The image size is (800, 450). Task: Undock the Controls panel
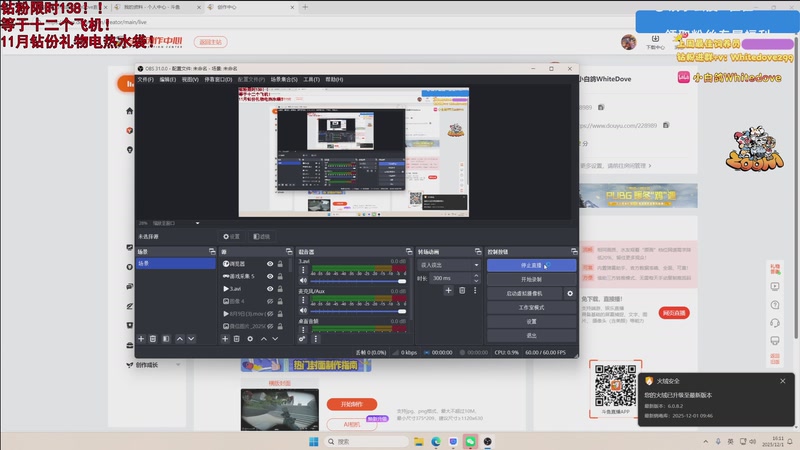point(574,252)
